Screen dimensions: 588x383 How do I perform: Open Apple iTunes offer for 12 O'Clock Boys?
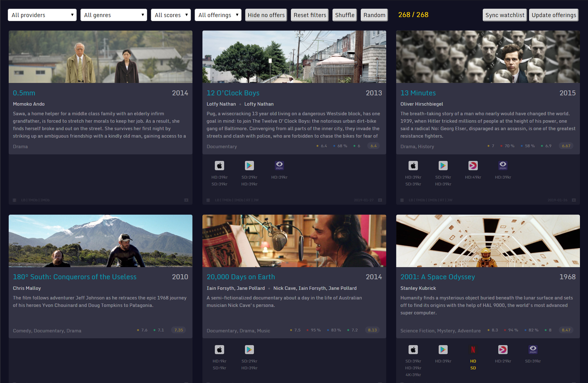pyautogui.click(x=219, y=166)
